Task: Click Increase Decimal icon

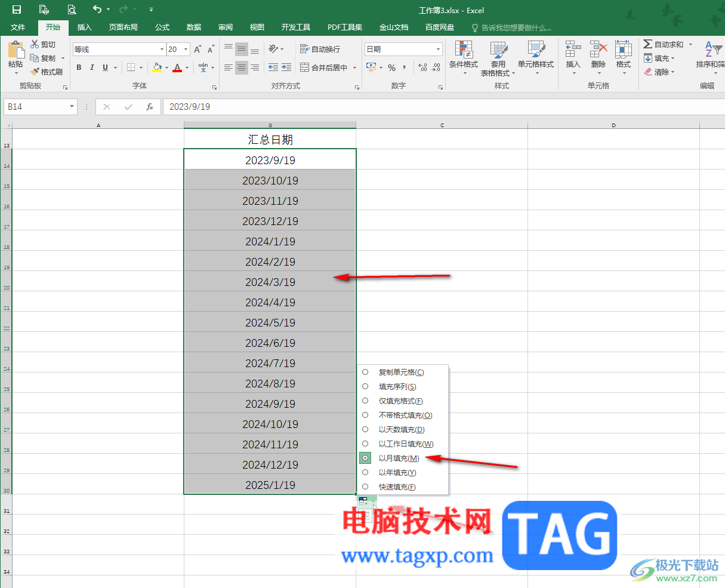Action: [x=423, y=67]
